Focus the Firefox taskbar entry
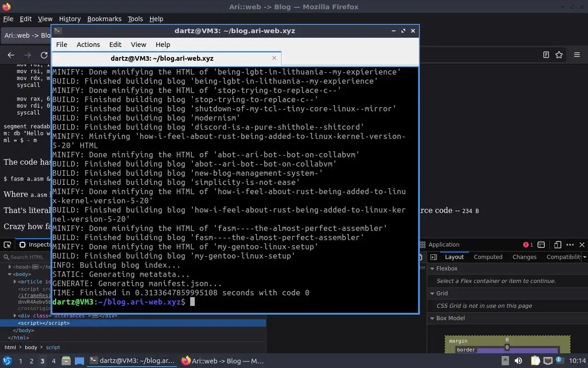 click(x=223, y=361)
